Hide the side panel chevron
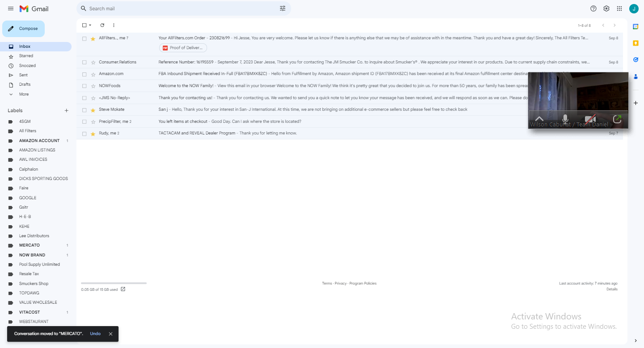The height and width of the screenshot is (348, 644). 636,340
